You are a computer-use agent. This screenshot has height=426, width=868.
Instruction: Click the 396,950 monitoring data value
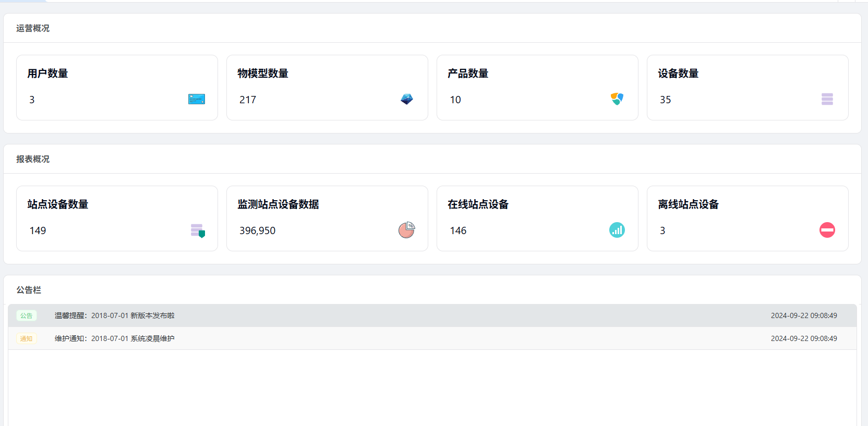point(257,230)
